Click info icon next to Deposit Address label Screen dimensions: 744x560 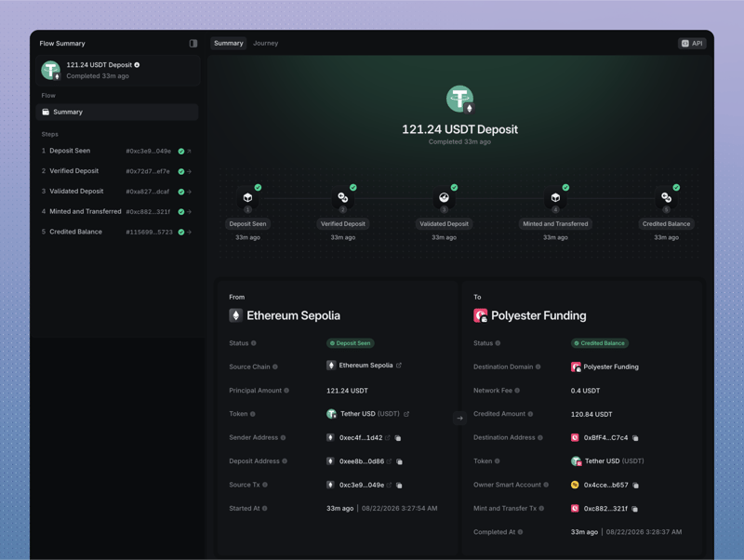[285, 461]
